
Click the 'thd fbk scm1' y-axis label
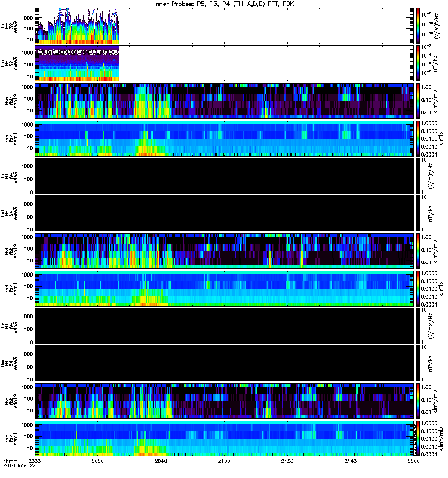pyautogui.click(x=11, y=289)
